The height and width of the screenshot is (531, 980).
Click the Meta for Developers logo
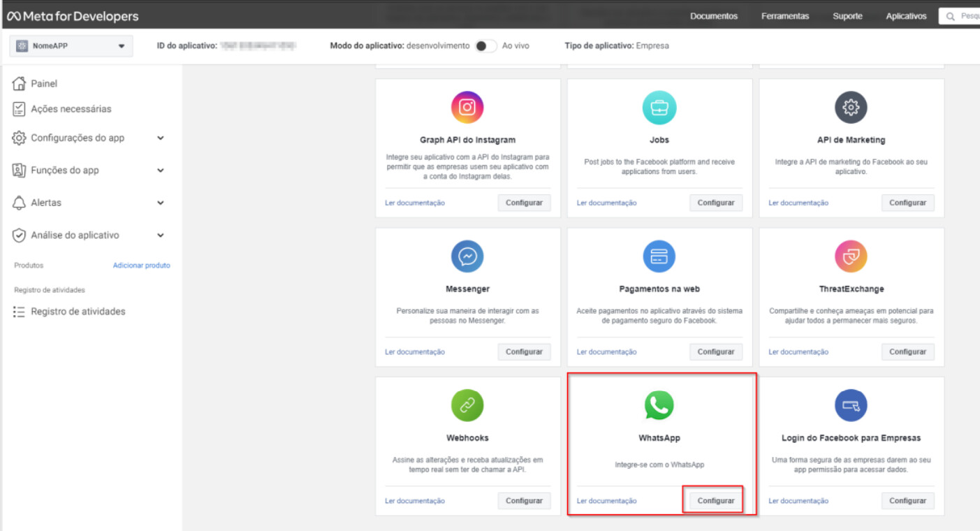point(73,16)
